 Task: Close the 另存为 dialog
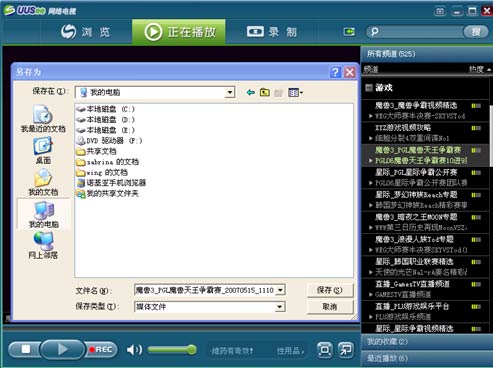click(x=349, y=72)
